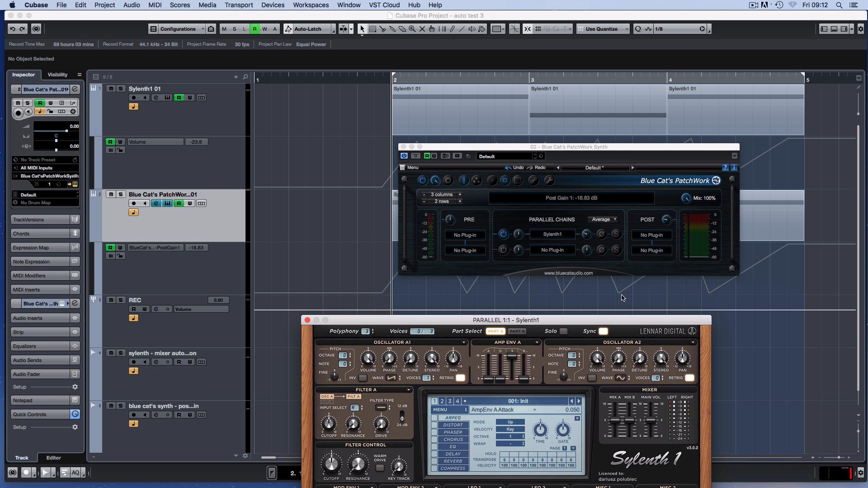Image resolution: width=868 pixels, height=488 pixels.
Task: Select the Draw pencil tool
Action: pyautogui.click(x=452, y=29)
